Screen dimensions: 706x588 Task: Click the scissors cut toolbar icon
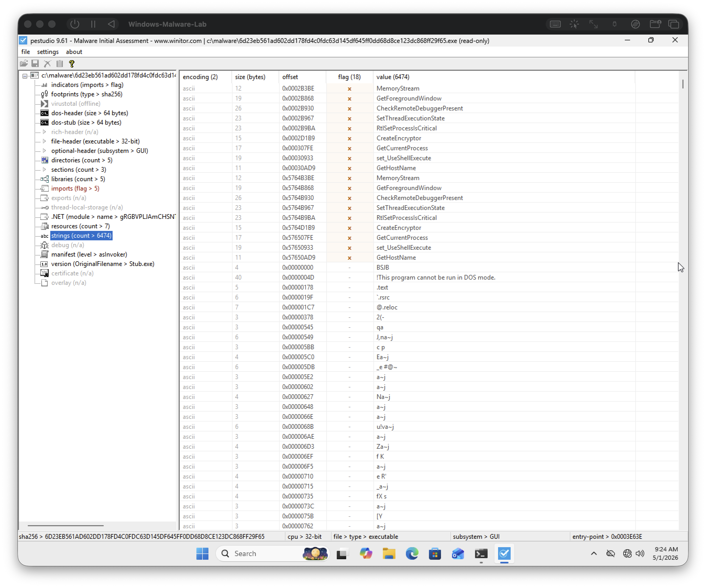pyautogui.click(x=47, y=63)
